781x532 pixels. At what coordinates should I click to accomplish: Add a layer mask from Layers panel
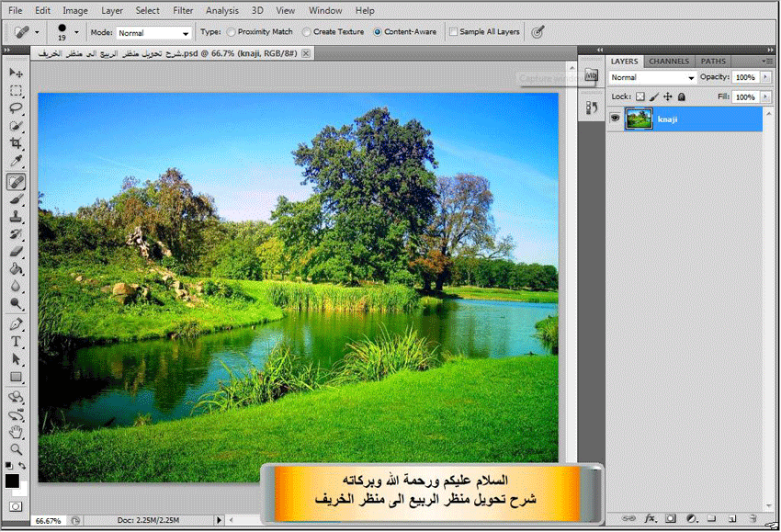pyautogui.click(x=670, y=519)
